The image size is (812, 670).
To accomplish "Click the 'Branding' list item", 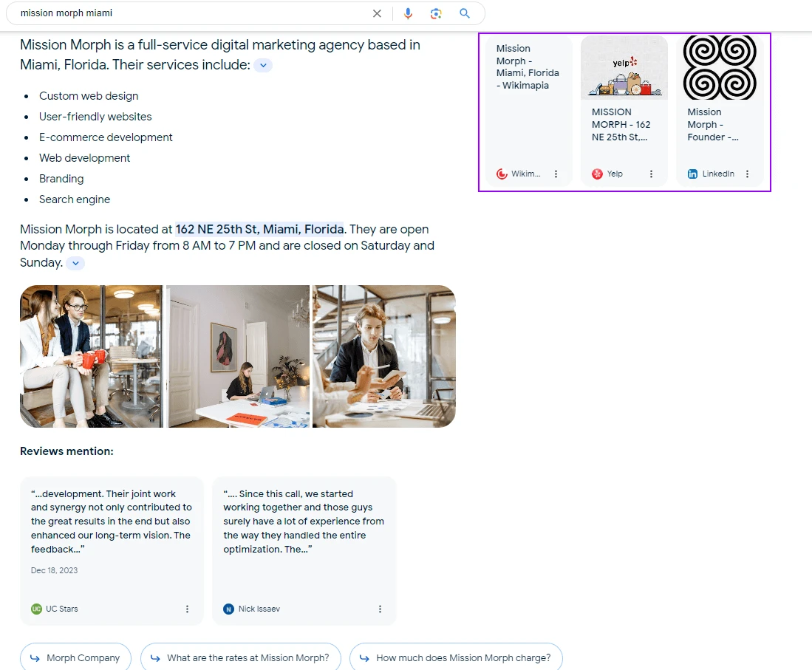I will click(x=61, y=179).
